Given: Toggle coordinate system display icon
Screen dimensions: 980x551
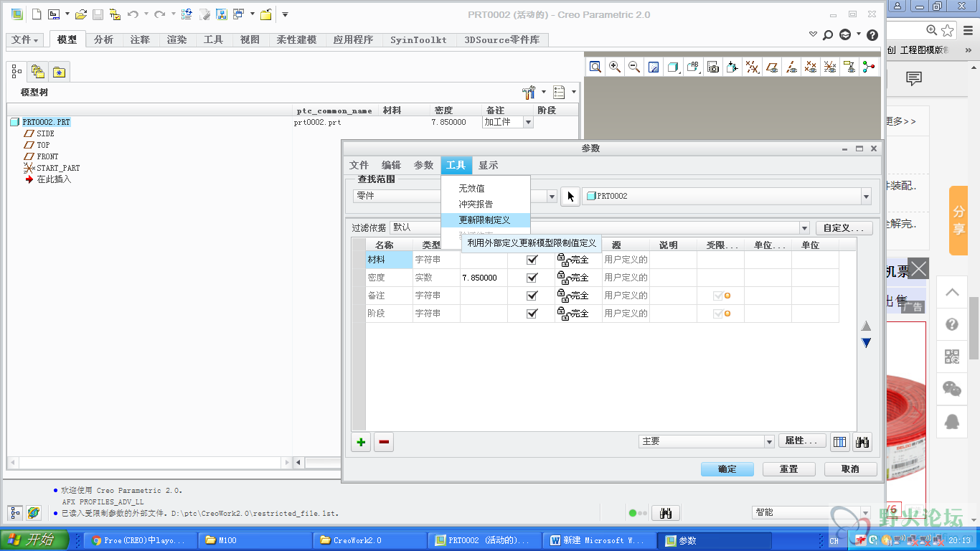Looking at the screenshot, I should pos(829,67).
